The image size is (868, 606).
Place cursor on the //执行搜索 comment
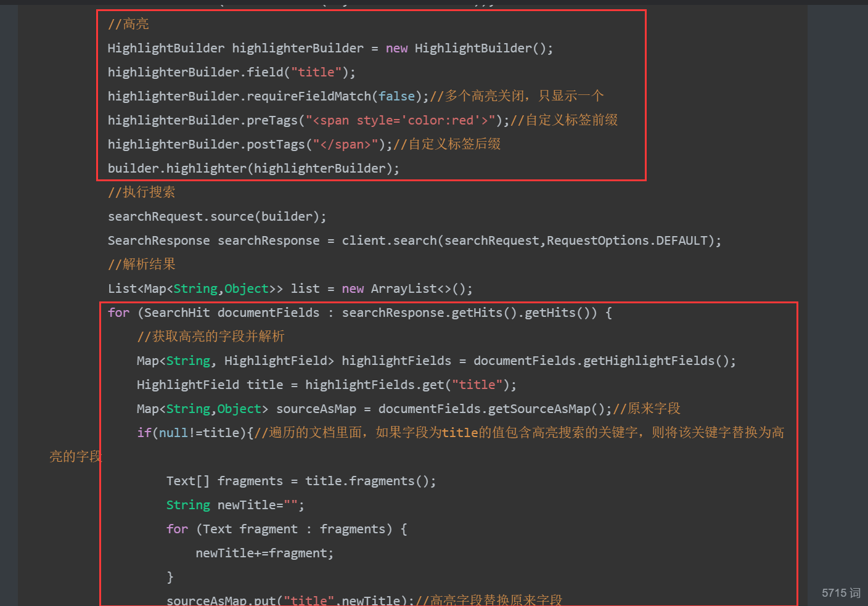pyautogui.click(x=141, y=192)
